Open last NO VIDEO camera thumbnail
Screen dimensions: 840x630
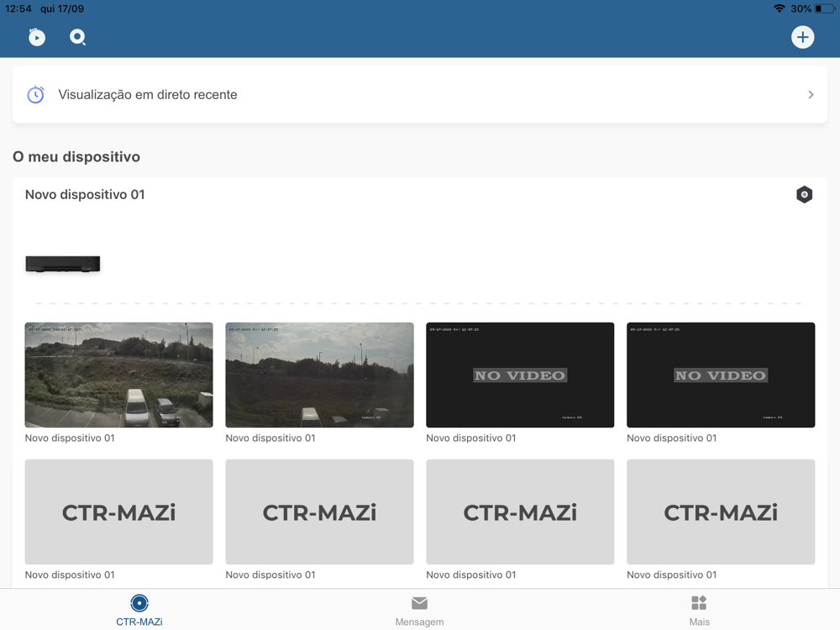pyautogui.click(x=721, y=375)
